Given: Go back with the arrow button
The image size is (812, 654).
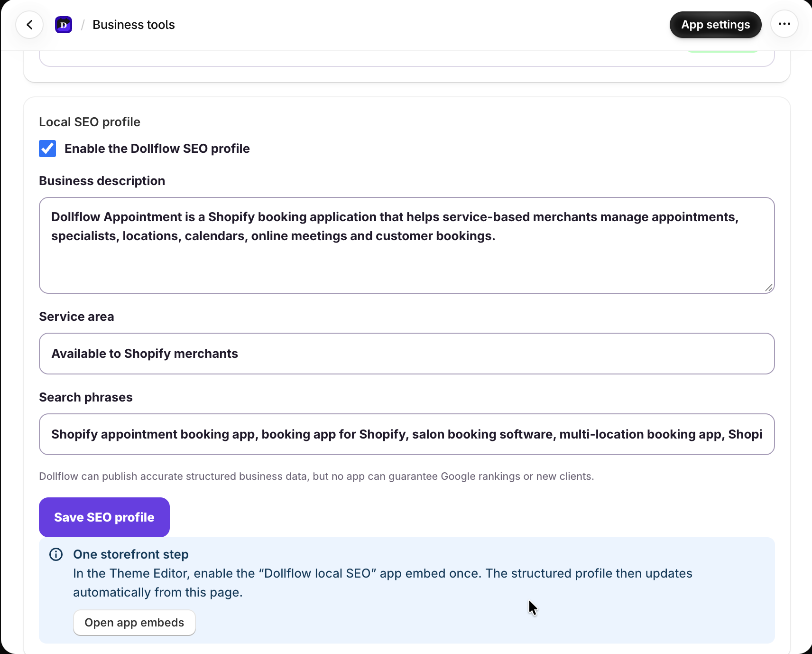Looking at the screenshot, I should coord(29,25).
